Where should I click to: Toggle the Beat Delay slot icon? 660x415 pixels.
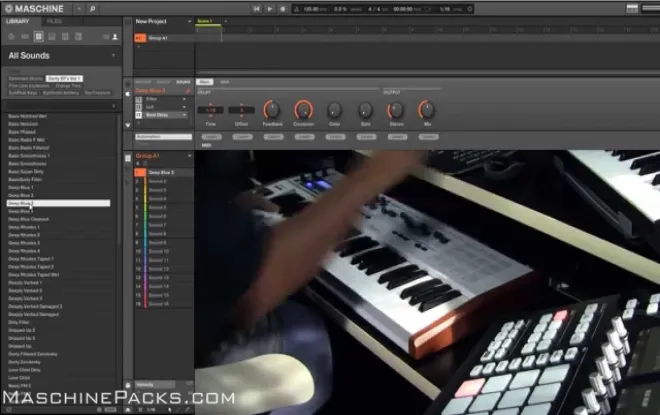pyautogui.click(x=138, y=115)
